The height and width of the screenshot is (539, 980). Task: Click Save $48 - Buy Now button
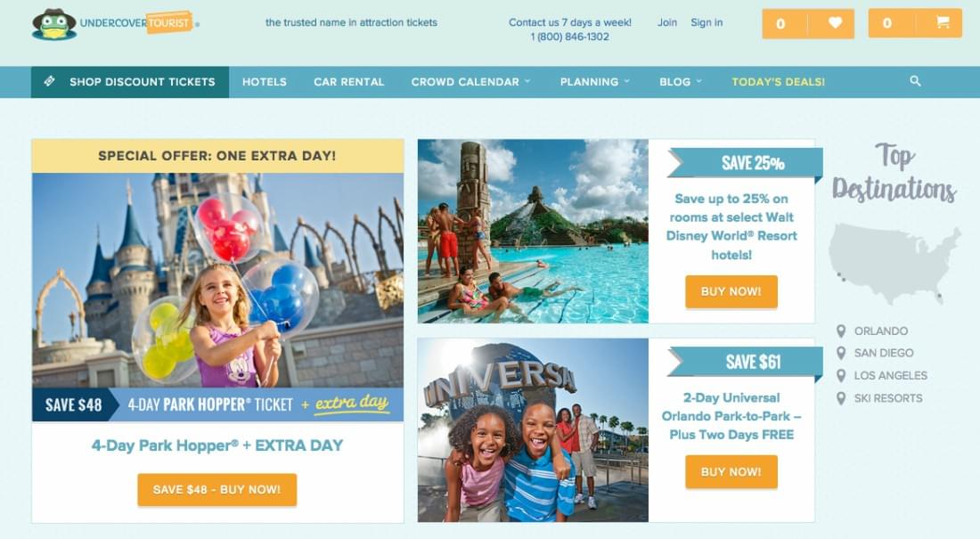click(x=216, y=490)
